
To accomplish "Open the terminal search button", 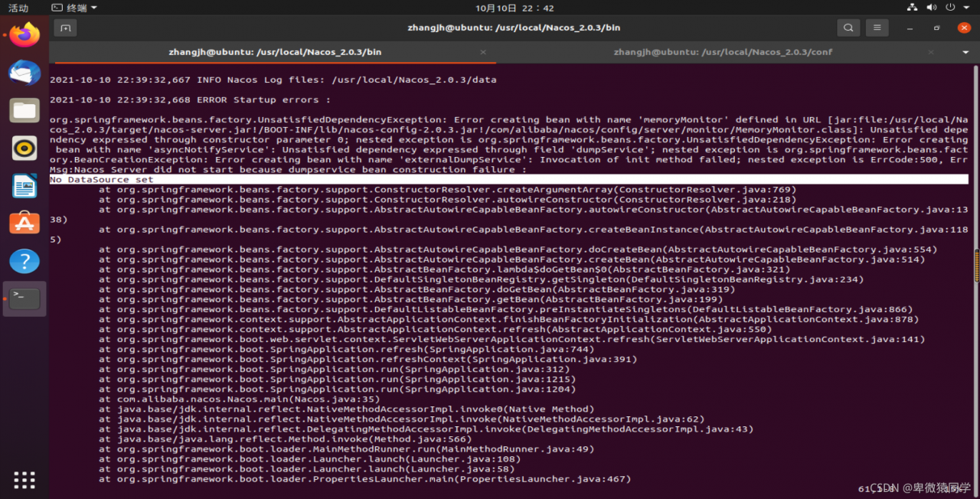I will click(848, 28).
